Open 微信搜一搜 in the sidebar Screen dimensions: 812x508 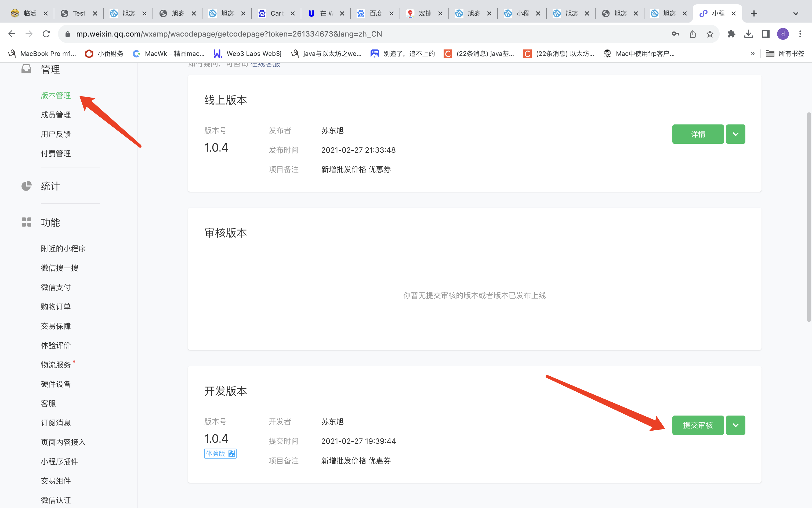coord(59,268)
